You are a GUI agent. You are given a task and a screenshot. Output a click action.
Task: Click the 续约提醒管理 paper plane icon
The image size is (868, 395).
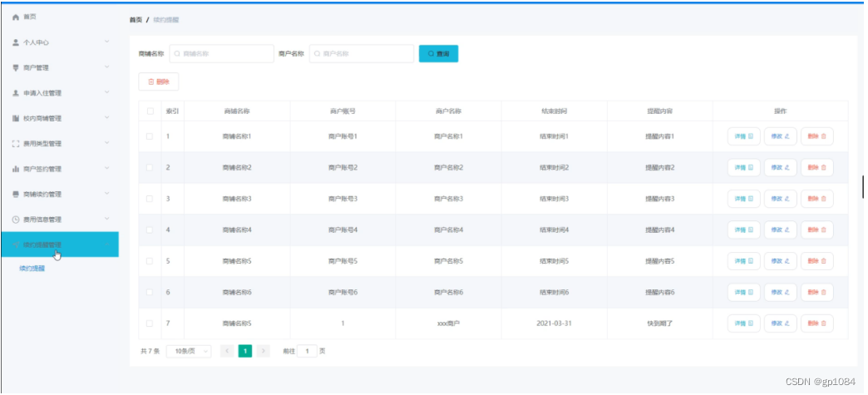pos(16,244)
